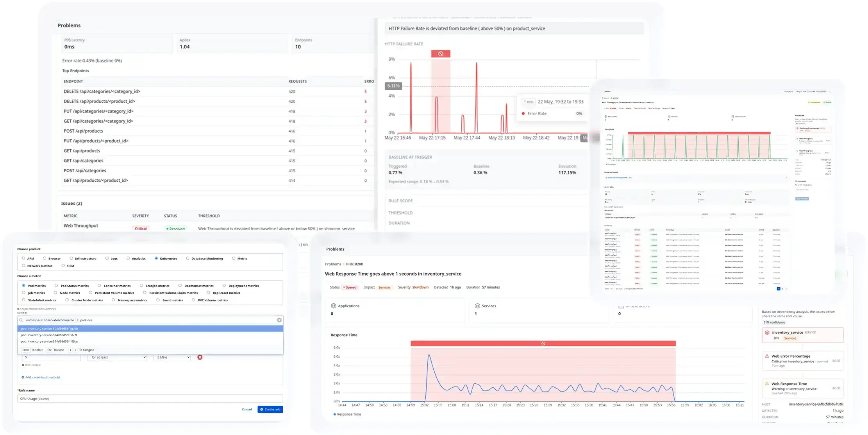Click the Add a warning threshold link

(43, 378)
